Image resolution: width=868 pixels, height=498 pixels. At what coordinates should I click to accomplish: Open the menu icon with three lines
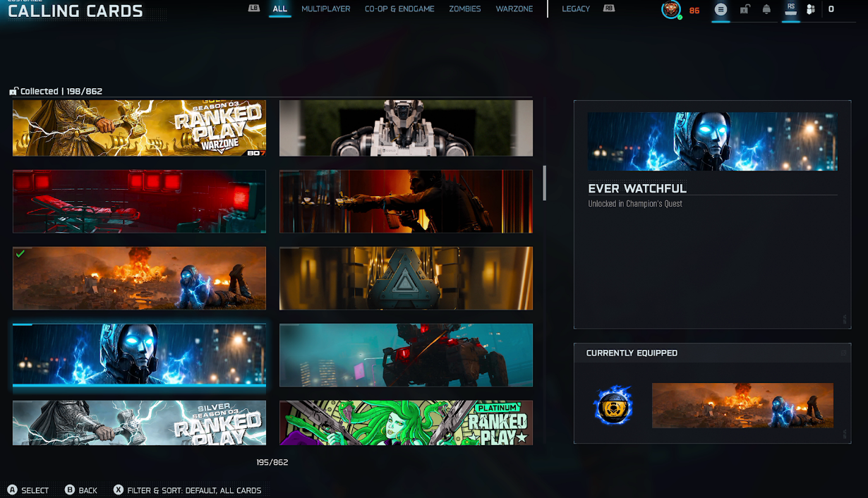(721, 9)
